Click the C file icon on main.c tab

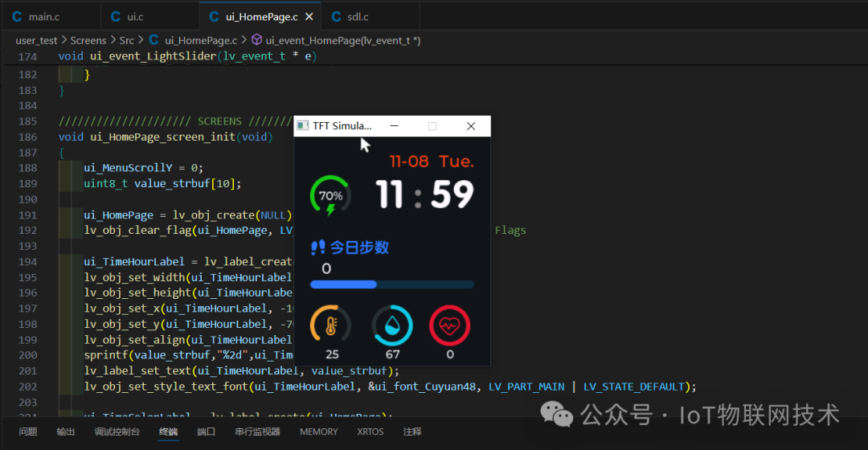coord(17,17)
